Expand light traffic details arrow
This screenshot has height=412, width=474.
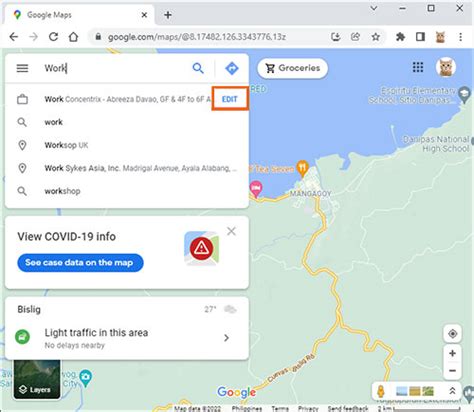[227, 338]
